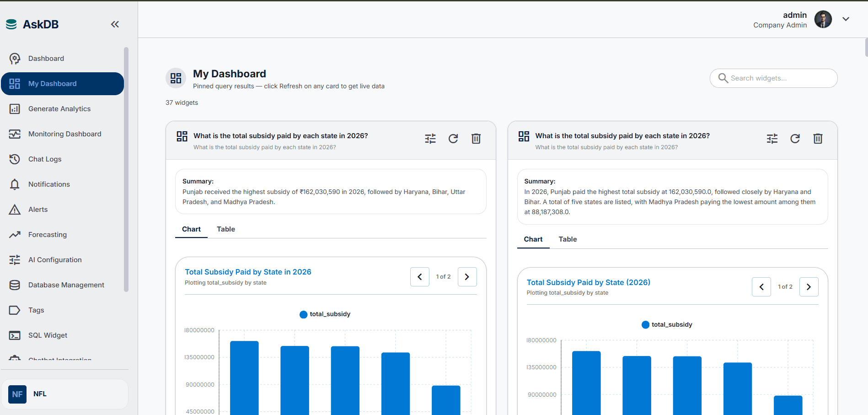Click the tallest bar in left chart

tap(244, 378)
